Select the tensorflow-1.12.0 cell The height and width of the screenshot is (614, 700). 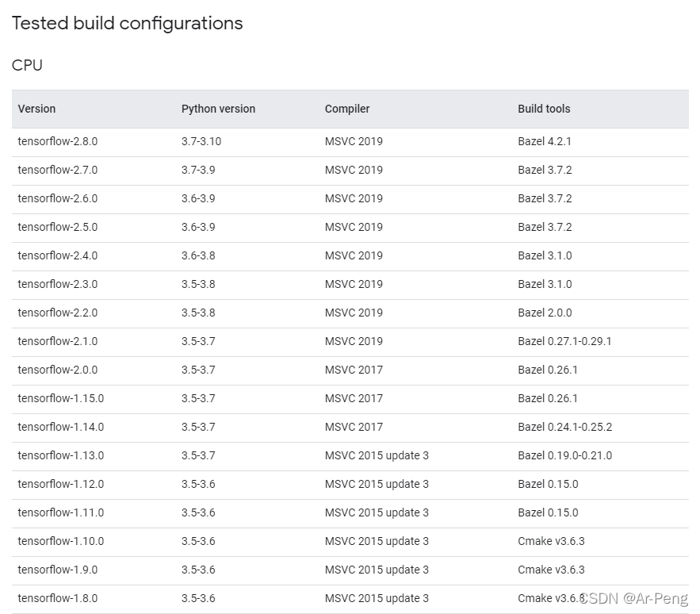[61, 485]
